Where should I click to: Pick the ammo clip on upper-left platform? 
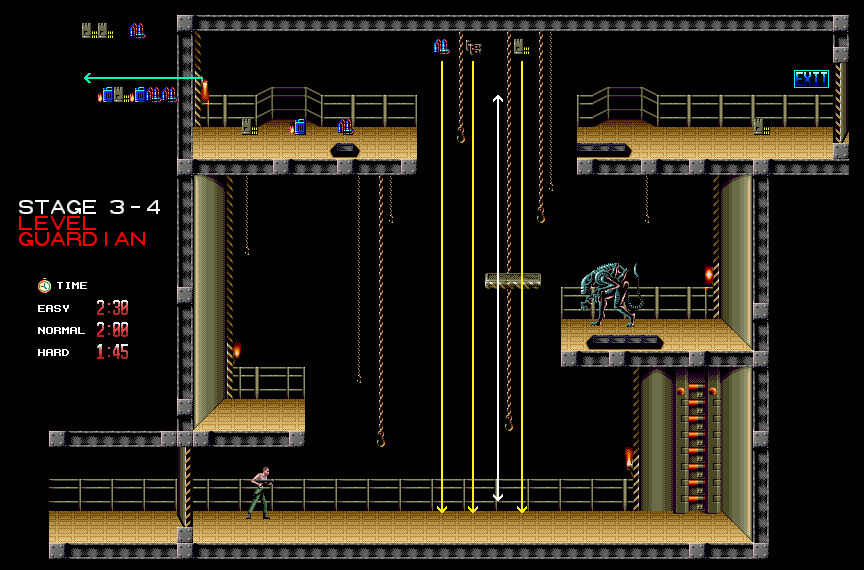(250, 127)
